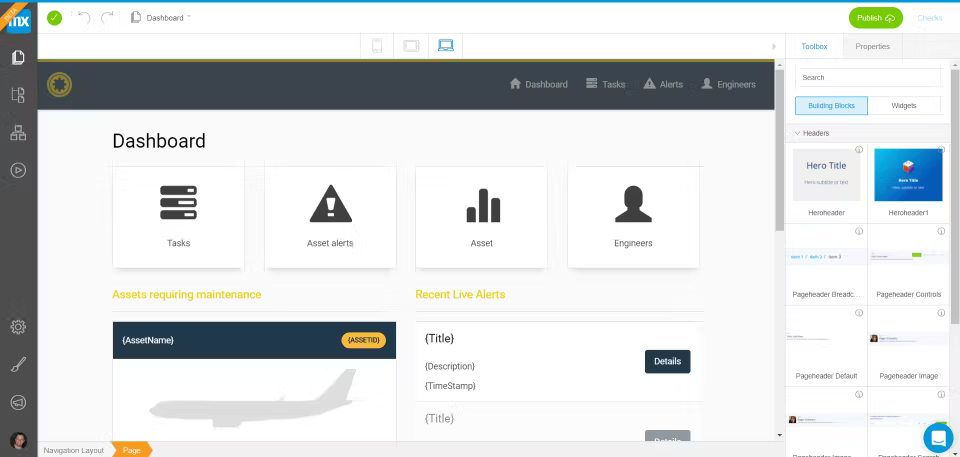
Task: Switch to phone device preview
Action: (377, 45)
